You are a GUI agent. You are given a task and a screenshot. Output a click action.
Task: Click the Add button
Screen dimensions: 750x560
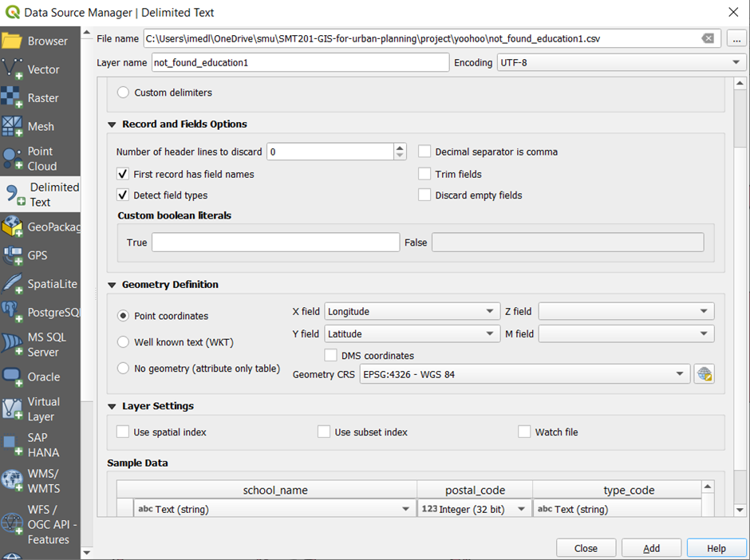651,548
